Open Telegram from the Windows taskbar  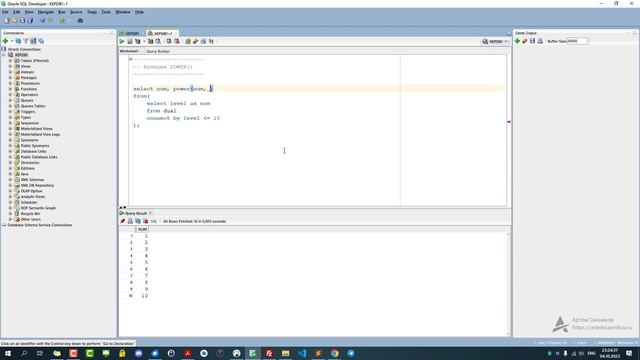pos(351,353)
